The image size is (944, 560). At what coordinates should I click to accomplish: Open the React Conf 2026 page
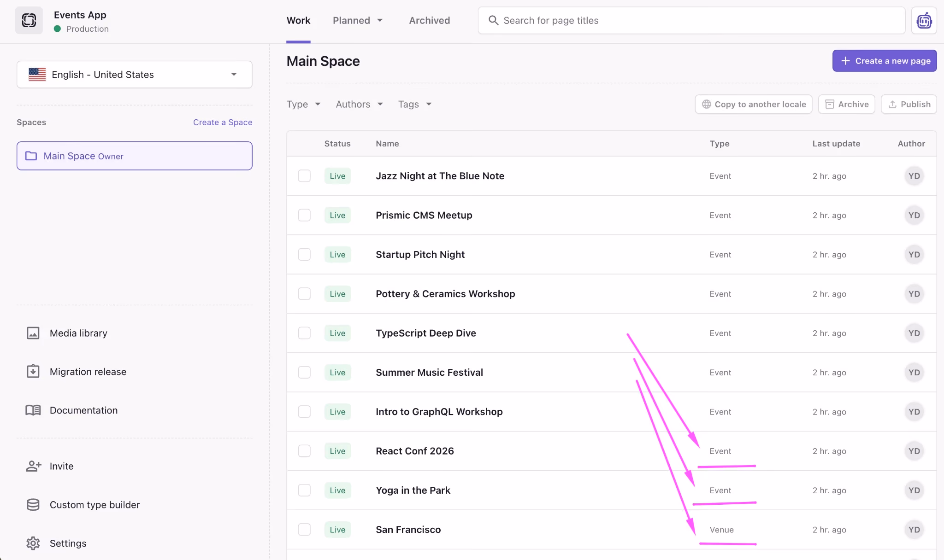tap(414, 451)
